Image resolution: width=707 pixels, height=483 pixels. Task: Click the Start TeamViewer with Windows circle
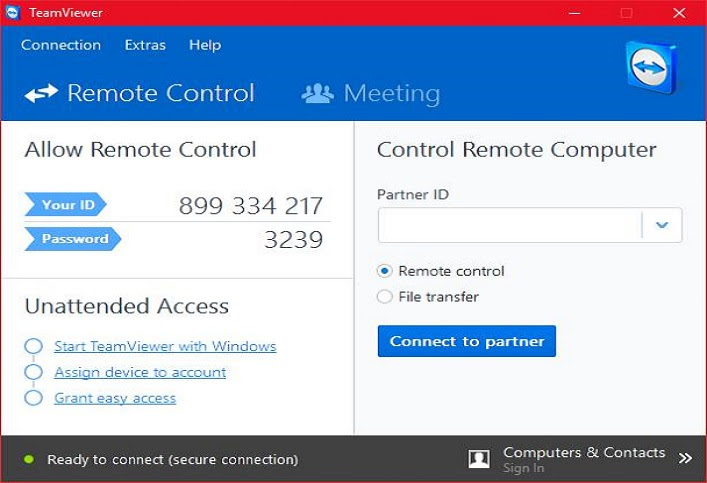pos(33,346)
